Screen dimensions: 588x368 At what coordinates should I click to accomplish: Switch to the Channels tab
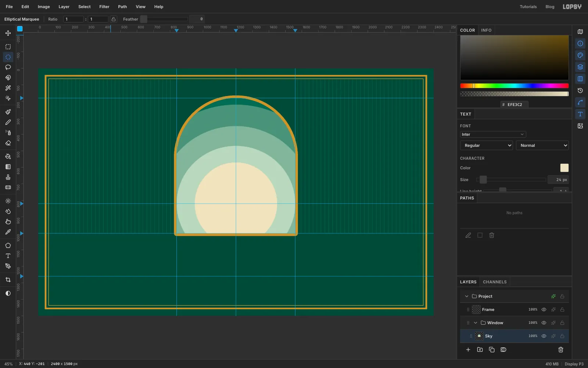pyautogui.click(x=495, y=282)
